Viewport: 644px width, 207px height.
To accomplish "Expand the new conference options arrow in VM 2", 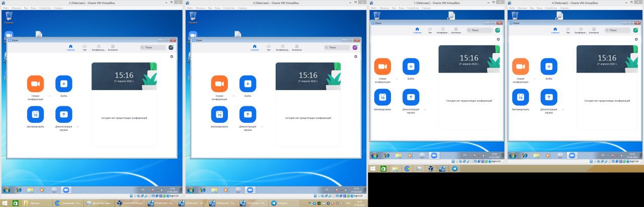I will [49, 96].
